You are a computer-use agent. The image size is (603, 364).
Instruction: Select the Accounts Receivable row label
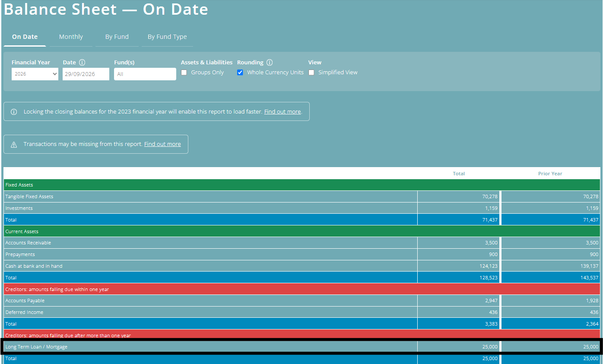[28, 243]
